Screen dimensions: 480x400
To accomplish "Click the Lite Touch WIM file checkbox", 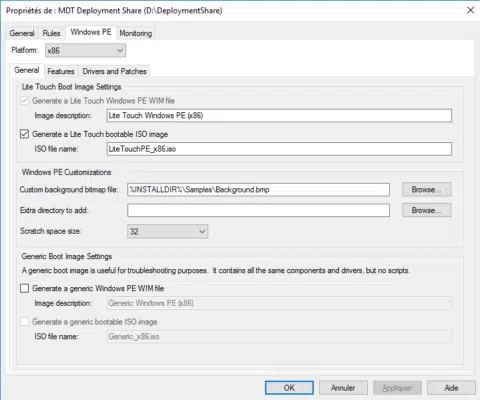I will pyautogui.click(x=24, y=101).
